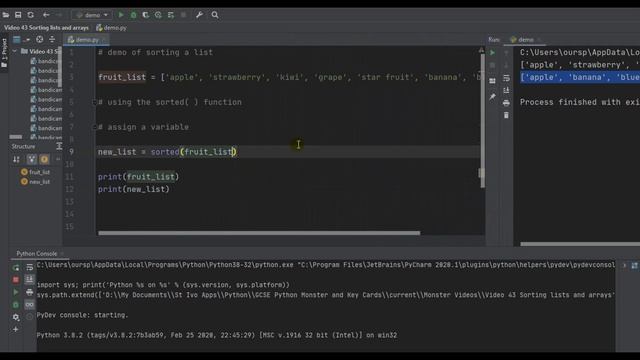Click the layout icon in the Run panel

coord(492,81)
